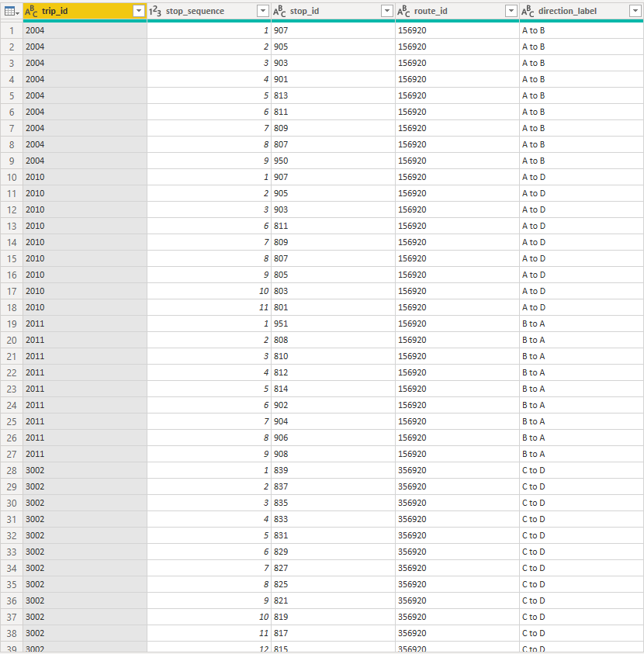Expand the route_id filter dropdown
The image size is (644, 654).
[511, 12]
